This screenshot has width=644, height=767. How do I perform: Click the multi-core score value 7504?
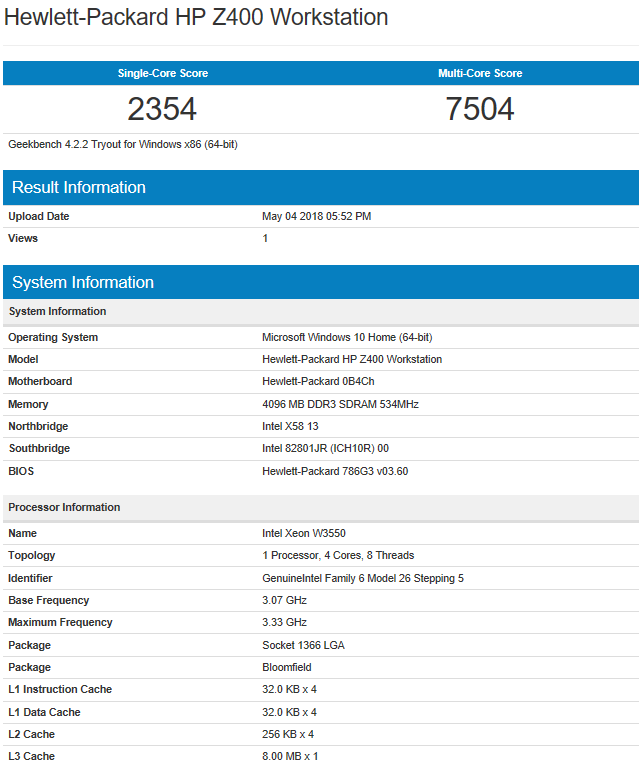480,109
